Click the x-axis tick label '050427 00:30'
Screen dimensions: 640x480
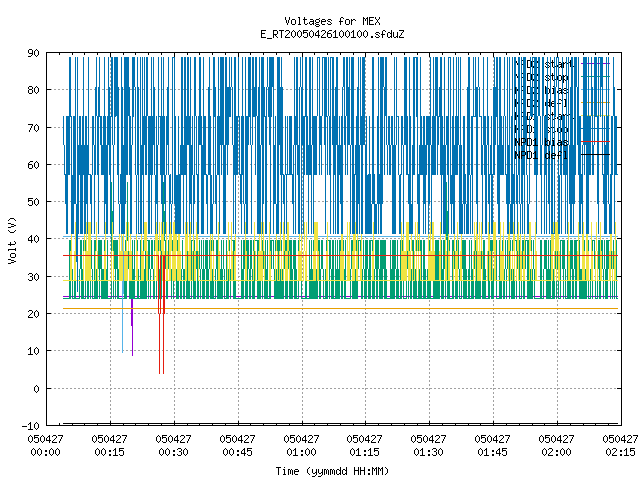[x=173, y=446]
